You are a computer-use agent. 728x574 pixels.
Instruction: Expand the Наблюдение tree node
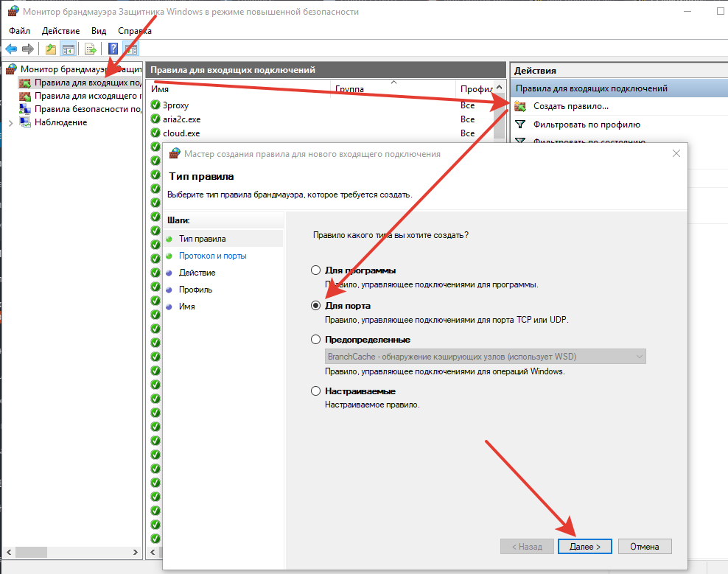(x=10, y=123)
